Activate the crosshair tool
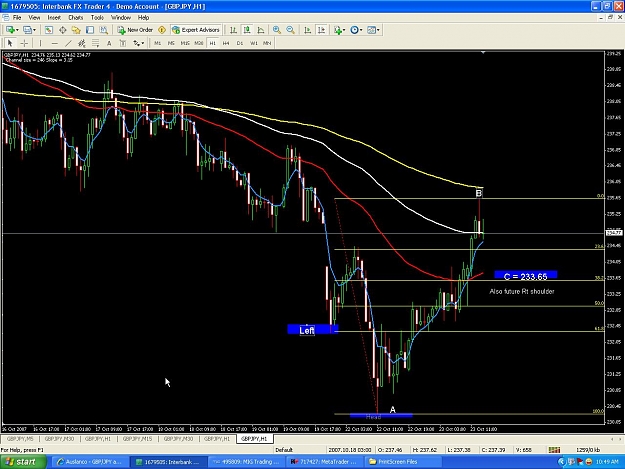Screen dimensions: 625x469 [x=24, y=43]
